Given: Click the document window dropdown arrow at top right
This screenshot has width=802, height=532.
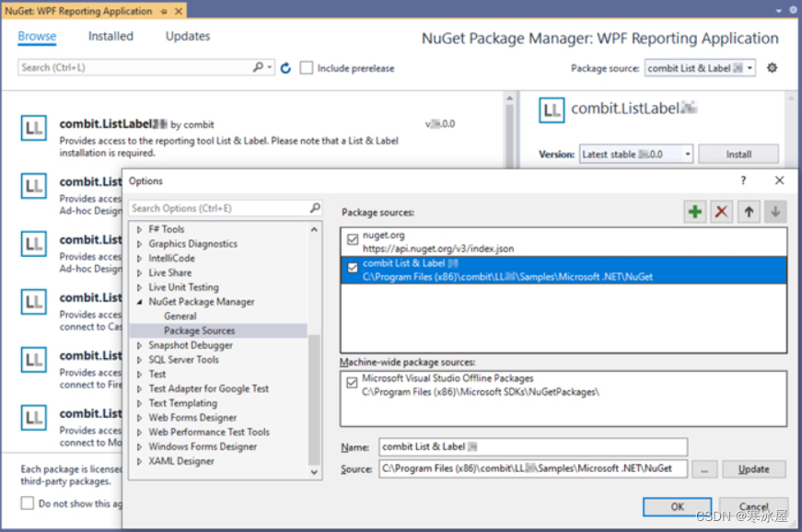Looking at the screenshot, I should tap(778, 11).
